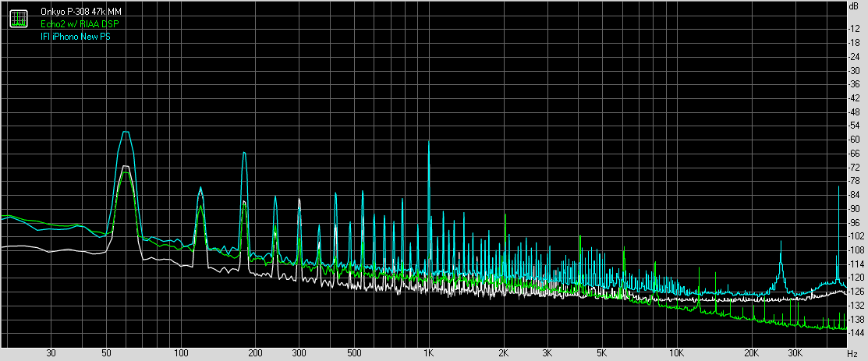The image size is (868, 361).
Task: Click the -12 dB amplitude axis label
Action: [x=856, y=30]
